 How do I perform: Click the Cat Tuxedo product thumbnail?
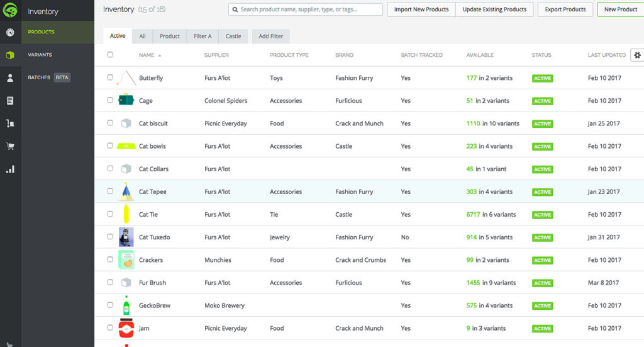click(x=126, y=237)
